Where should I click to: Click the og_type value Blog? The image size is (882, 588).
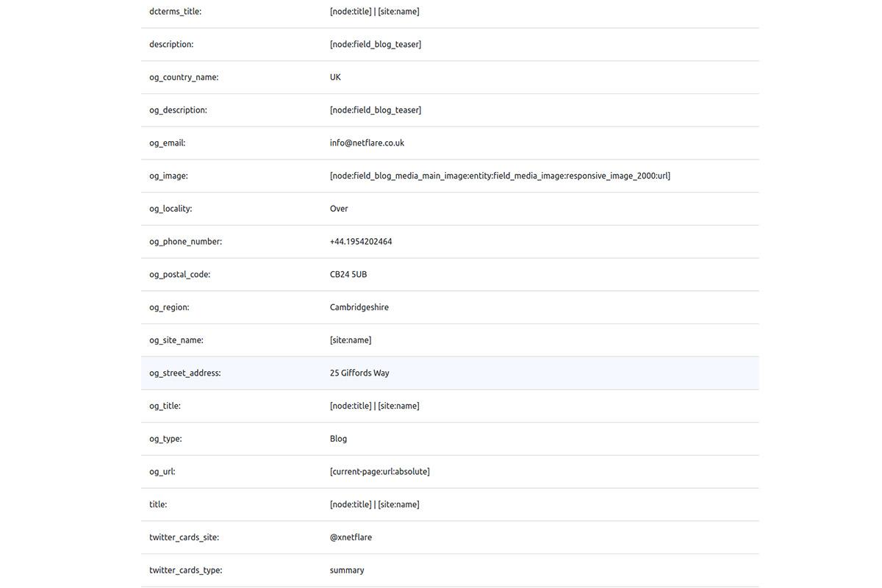pos(338,439)
